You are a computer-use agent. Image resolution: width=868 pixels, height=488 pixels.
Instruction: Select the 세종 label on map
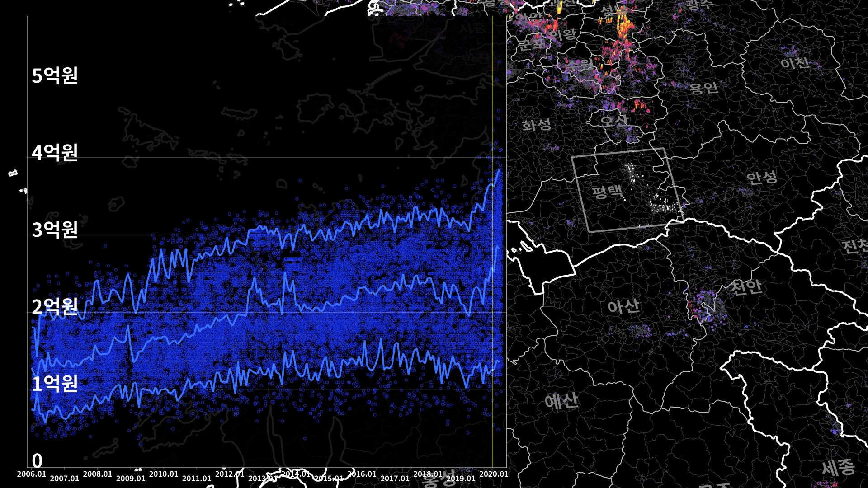pyautogui.click(x=838, y=467)
